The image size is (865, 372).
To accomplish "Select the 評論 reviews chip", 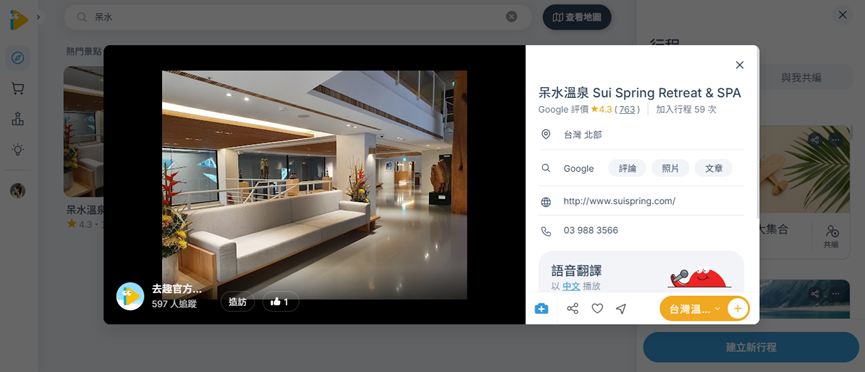I will 627,168.
